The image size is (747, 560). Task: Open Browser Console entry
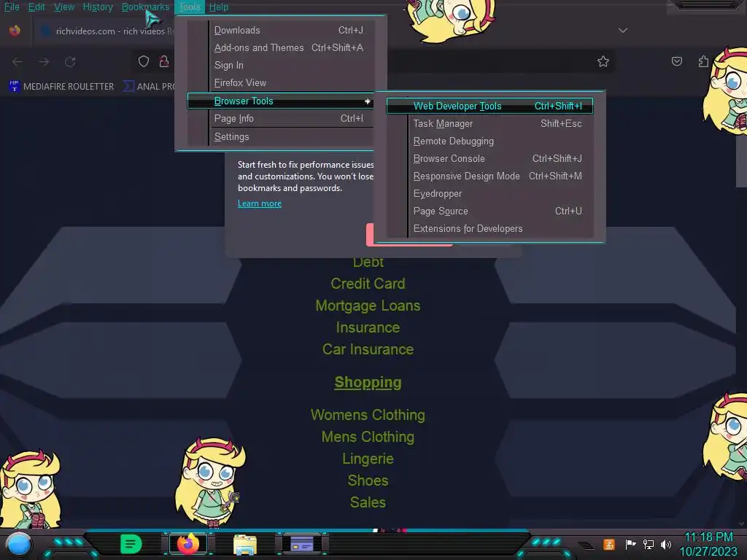[489, 158]
